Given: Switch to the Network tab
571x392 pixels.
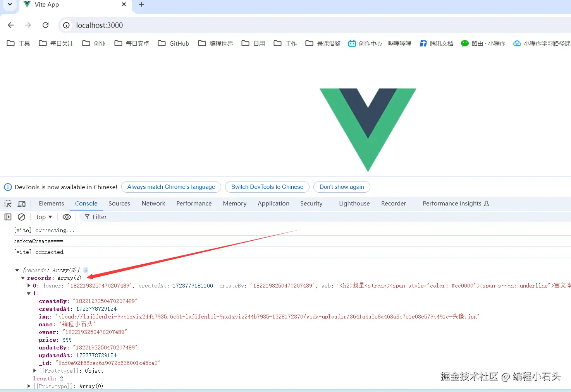Looking at the screenshot, I should tap(153, 204).
